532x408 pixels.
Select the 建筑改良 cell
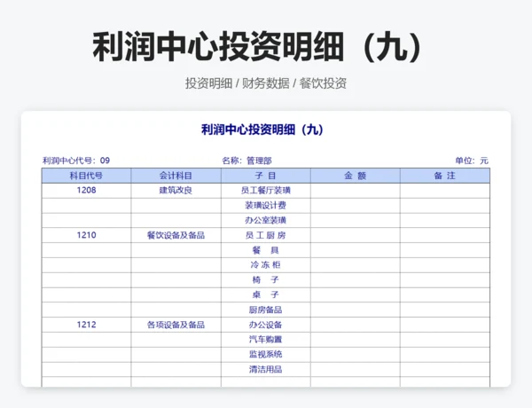click(176, 191)
